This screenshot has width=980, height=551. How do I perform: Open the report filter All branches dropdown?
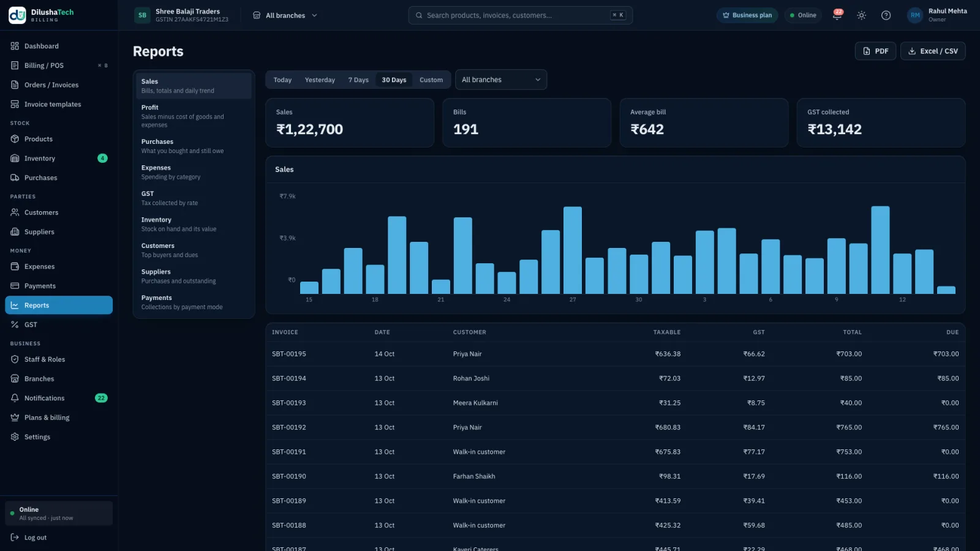501,80
